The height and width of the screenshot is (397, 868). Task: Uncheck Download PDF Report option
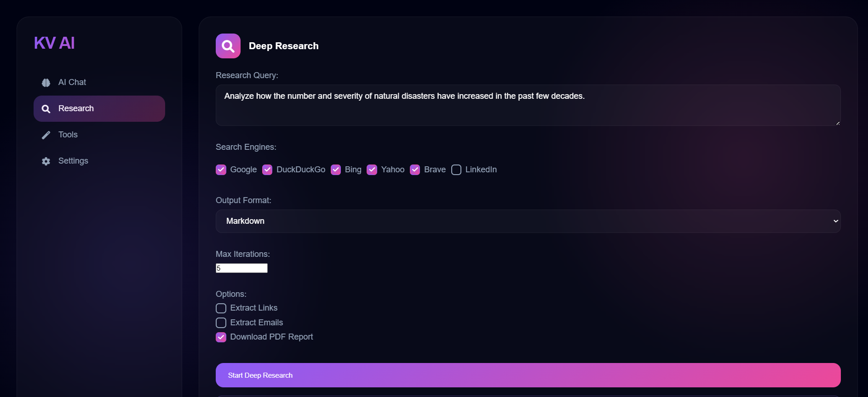(x=221, y=337)
